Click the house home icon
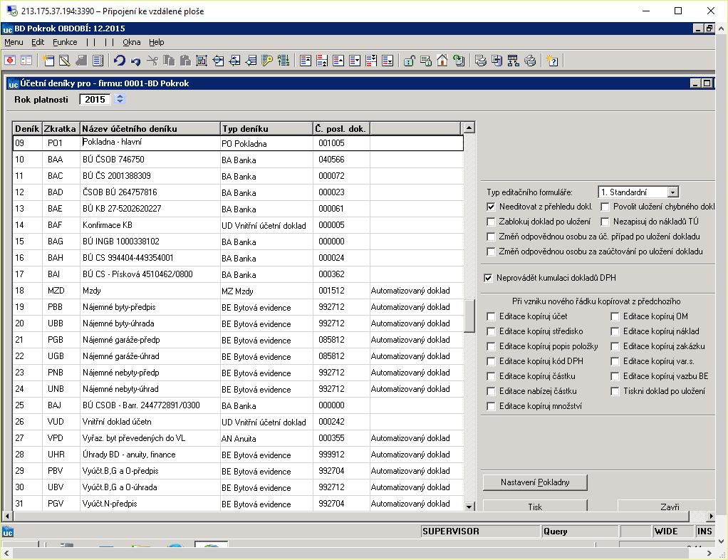 click(x=442, y=61)
